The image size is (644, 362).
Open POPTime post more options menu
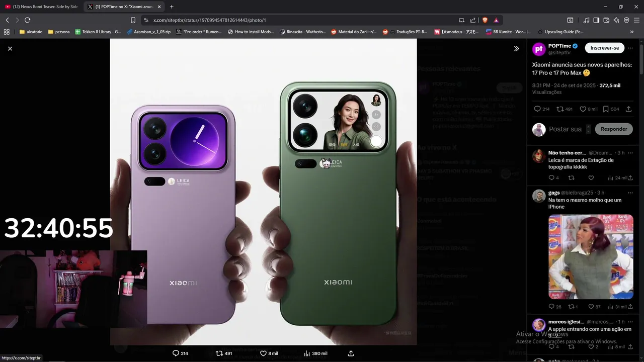(630, 48)
